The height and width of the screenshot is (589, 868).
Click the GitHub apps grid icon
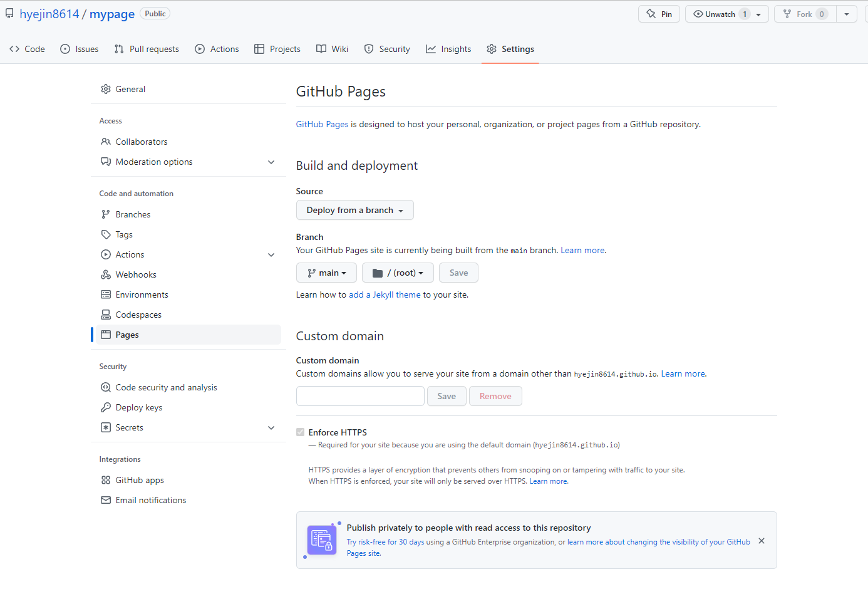coord(106,480)
